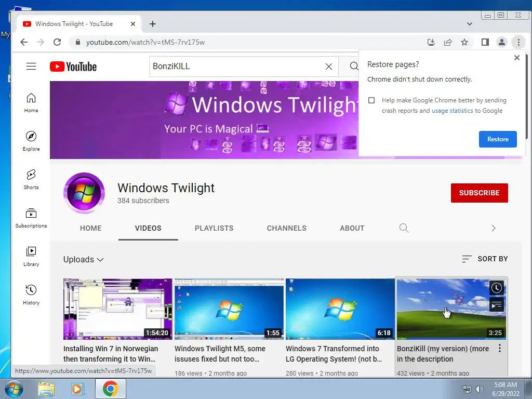Image resolution: width=532 pixels, height=399 pixels.
Task: Subscribe to Windows Twilight channel
Action: coord(479,193)
